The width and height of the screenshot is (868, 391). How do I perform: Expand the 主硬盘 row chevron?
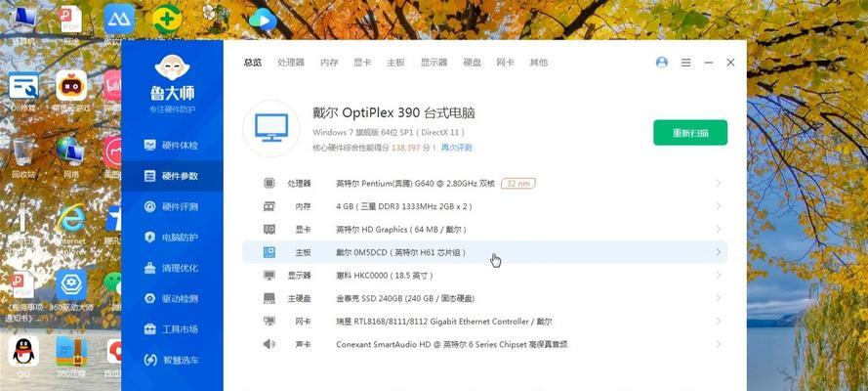coord(718,298)
